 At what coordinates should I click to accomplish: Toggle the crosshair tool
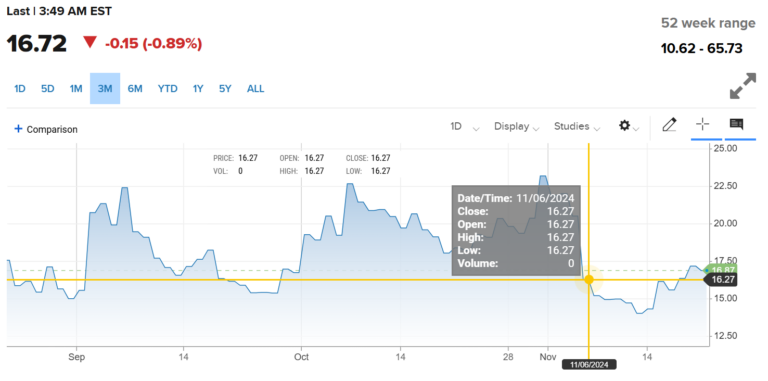coord(702,124)
